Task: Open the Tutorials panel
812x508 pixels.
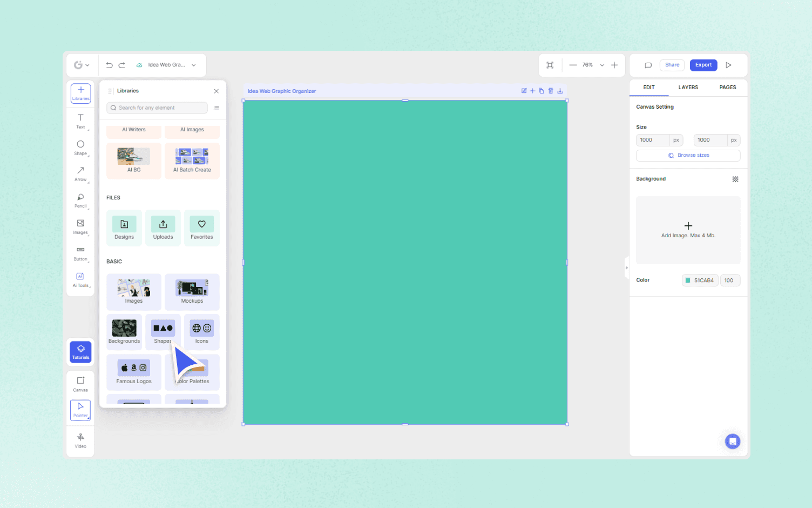Action: coord(80,352)
